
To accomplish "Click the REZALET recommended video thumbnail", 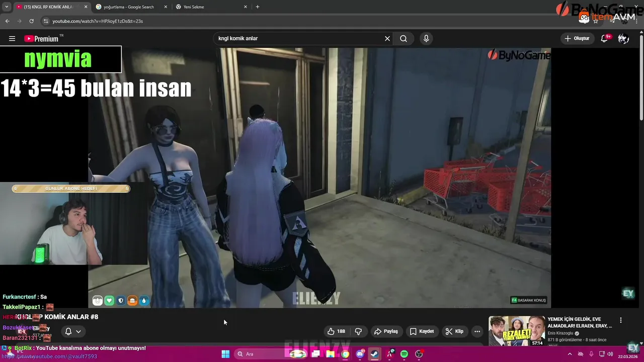I will (x=517, y=331).
